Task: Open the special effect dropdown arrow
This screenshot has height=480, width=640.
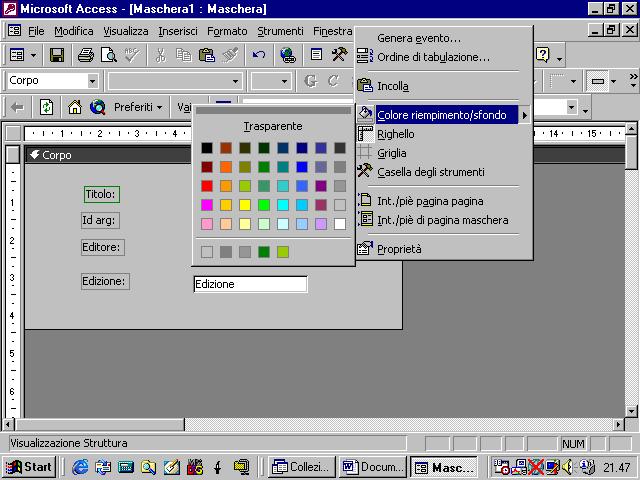Action: pyautogui.click(x=613, y=81)
